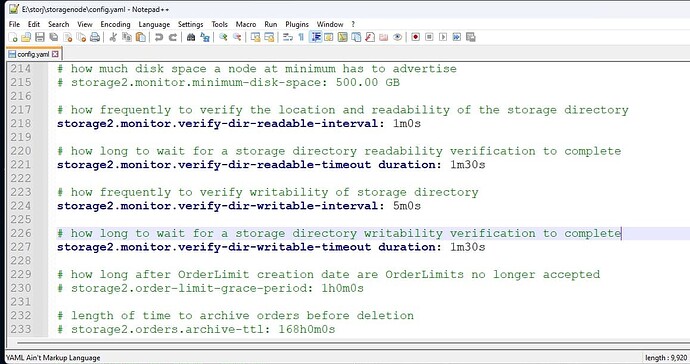Play back the recorded macro icon
This screenshot has height=364, width=690.
pyautogui.click(x=443, y=37)
